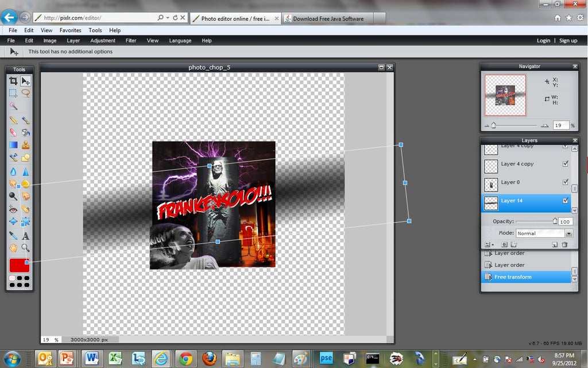
Task: Click Layers panel scroll-down arrow
Action: click(x=574, y=210)
